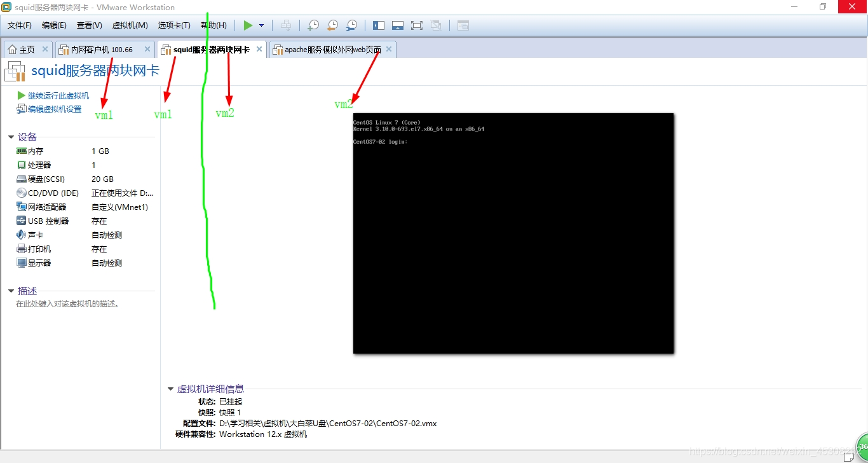Click the VMware Workstation title bar icon
The image size is (868, 463).
point(6,7)
